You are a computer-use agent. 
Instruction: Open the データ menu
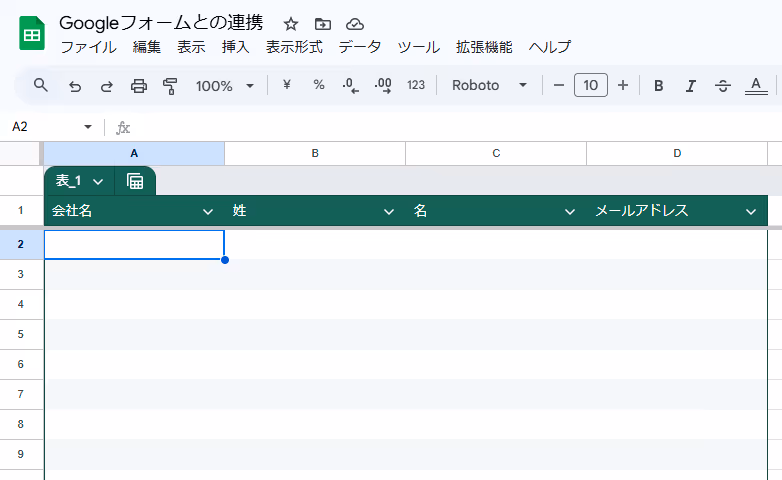point(360,47)
